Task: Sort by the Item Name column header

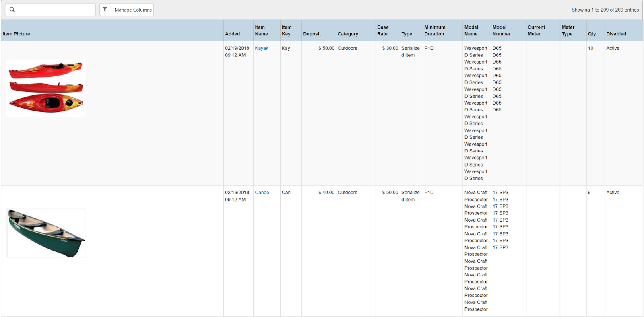Action: (x=261, y=31)
